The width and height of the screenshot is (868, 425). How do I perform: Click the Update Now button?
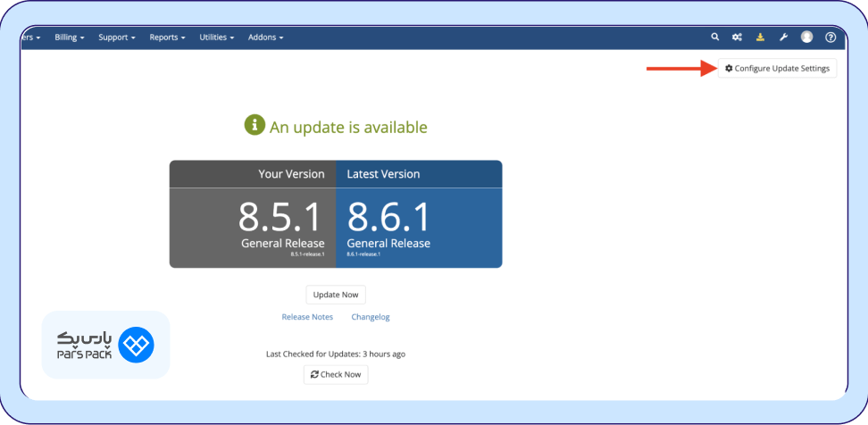[336, 295]
